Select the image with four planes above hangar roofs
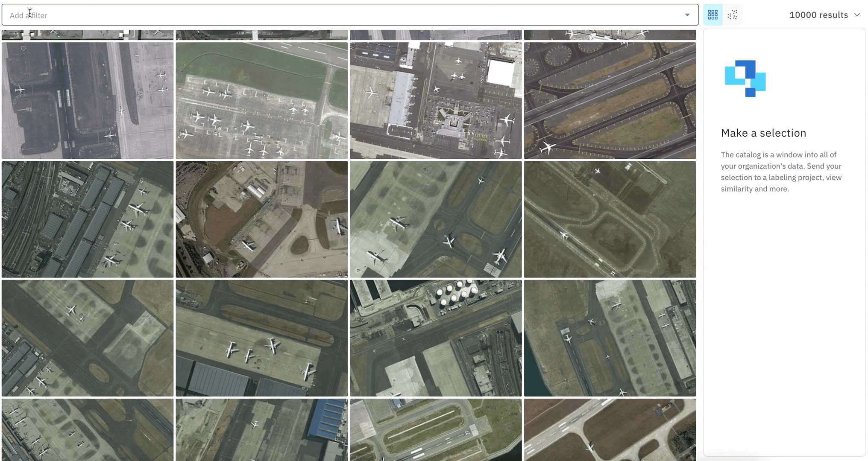 [x=261, y=338]
